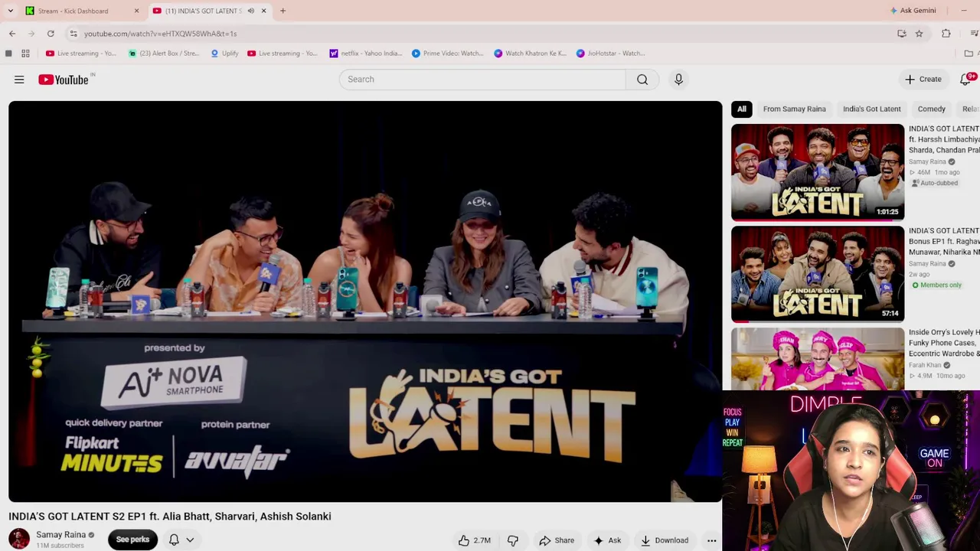Screen dimensions: 980x551
Task: Open a new browser tab
Action: [x=283, y=11]
